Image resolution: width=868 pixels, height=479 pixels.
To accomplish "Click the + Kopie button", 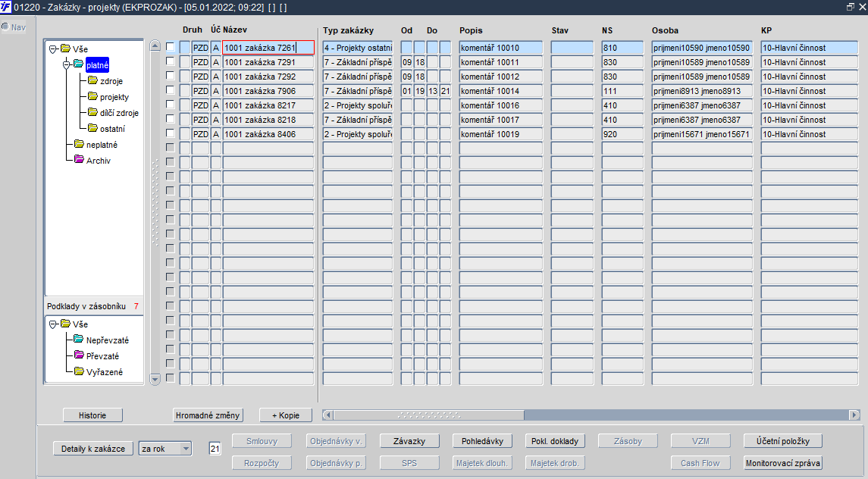I will 286,415.
